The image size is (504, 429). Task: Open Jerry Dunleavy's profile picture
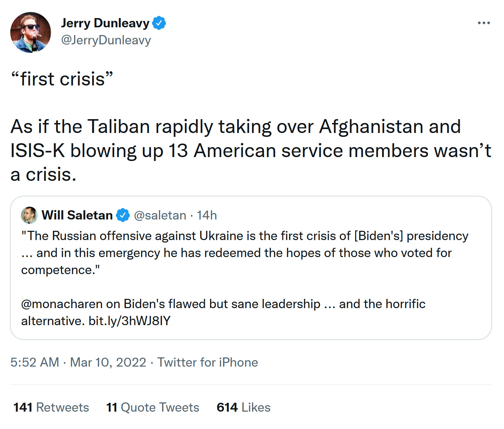tap(31, 32)
